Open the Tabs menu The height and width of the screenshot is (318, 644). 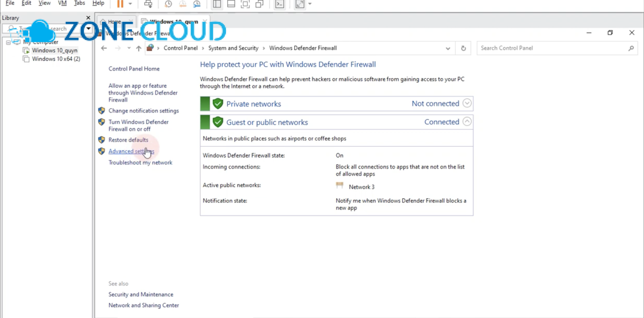click(x=79, y=3)
